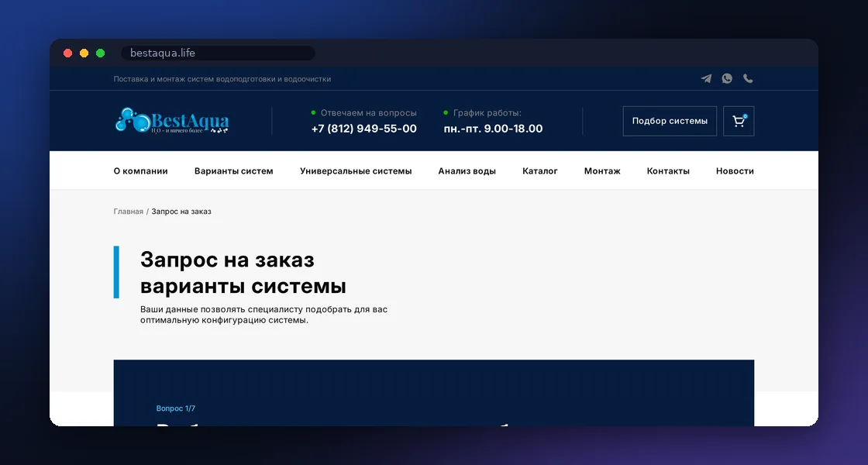
Task: Open the Telegram contact icon
Action: tap(706, 78)
